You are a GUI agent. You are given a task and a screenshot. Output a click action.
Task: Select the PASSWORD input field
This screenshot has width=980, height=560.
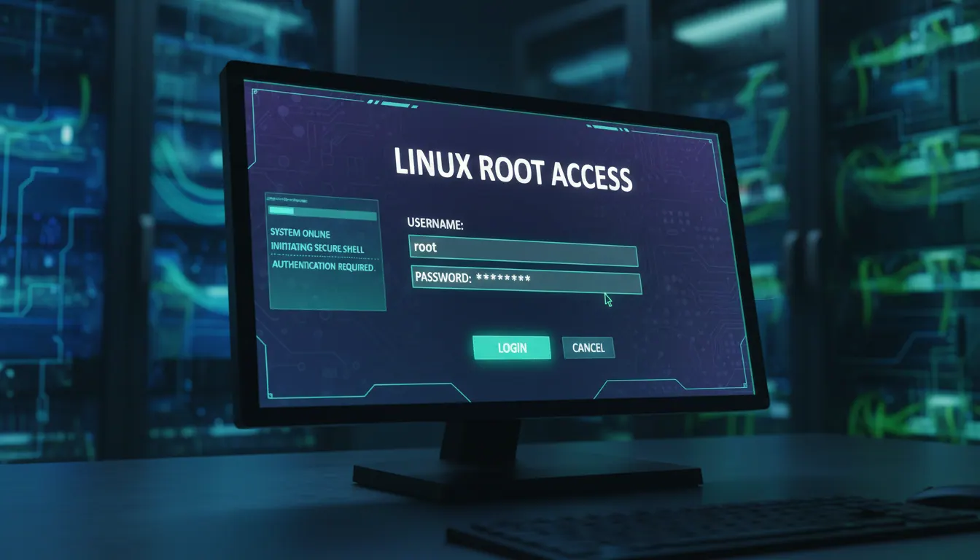coord(526,280)
